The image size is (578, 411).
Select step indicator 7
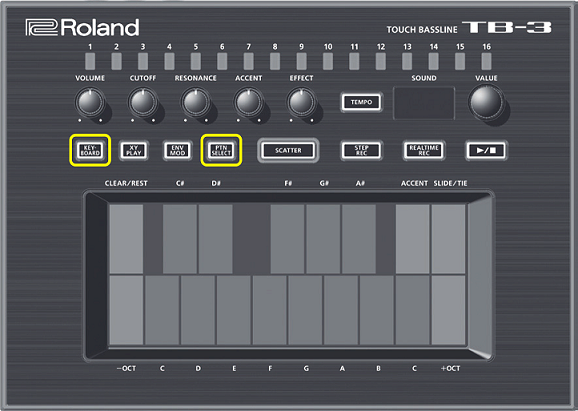pos(248,61)
